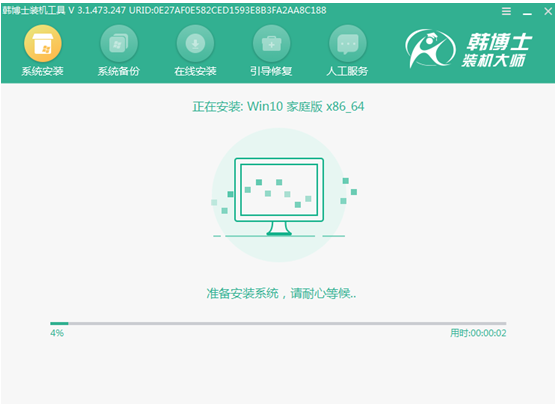Click the installation progress bar

(278, 324)
